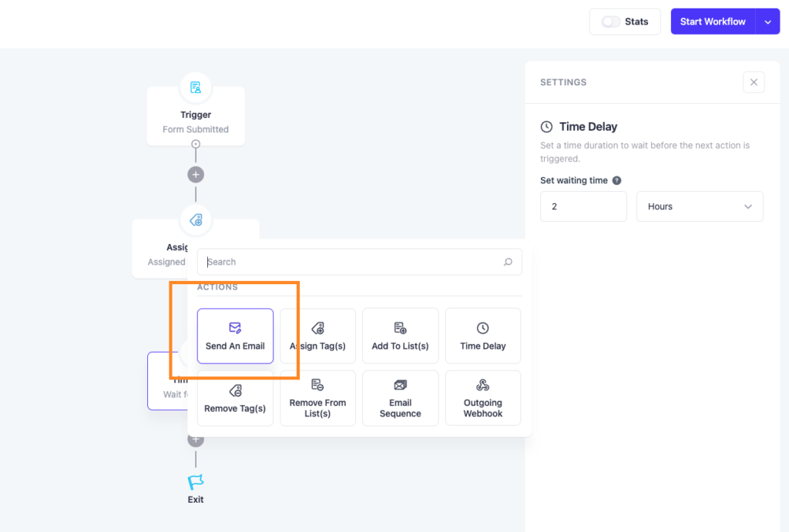Close the Settings panel
Screen dimensions: 789x532
(x=754, y=82)
